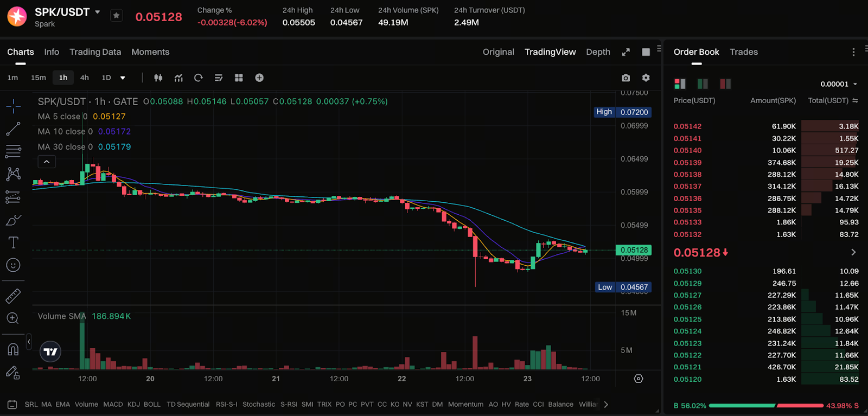Open the Moments tab
This screenshot has width=868, height=416.
tap(150, 52)
